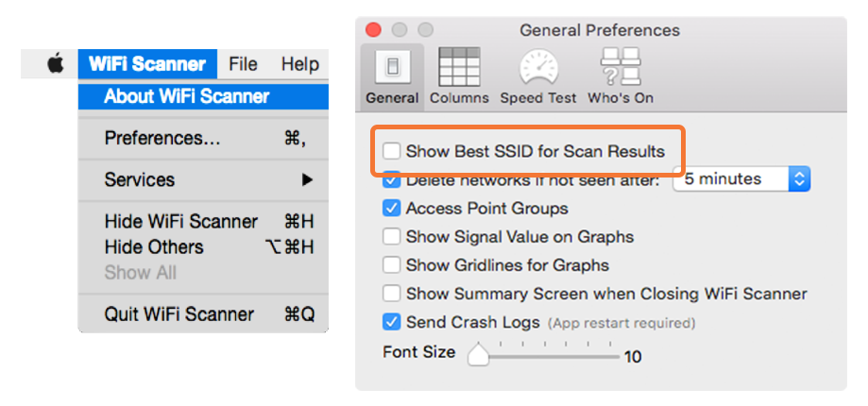Click the App restart required note

click(621, 323)
